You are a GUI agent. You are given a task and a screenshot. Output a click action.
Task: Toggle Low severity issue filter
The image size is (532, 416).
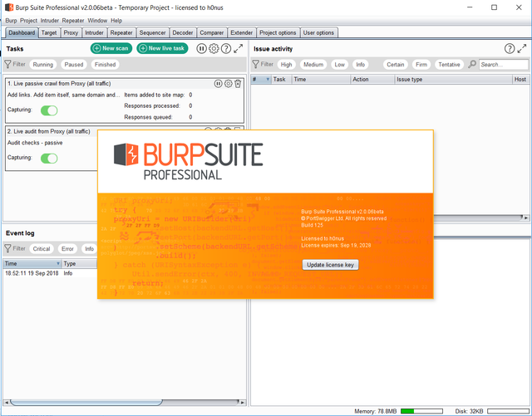point(340,65)
